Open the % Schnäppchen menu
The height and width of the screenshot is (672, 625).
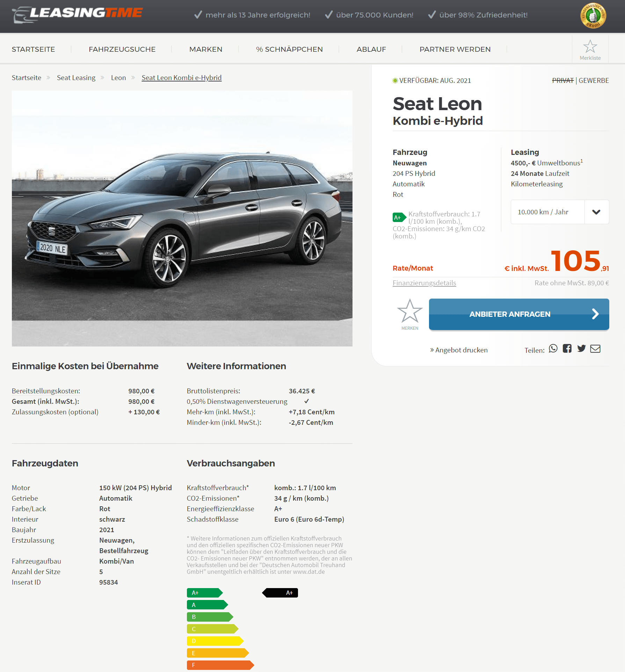(289, 49)
